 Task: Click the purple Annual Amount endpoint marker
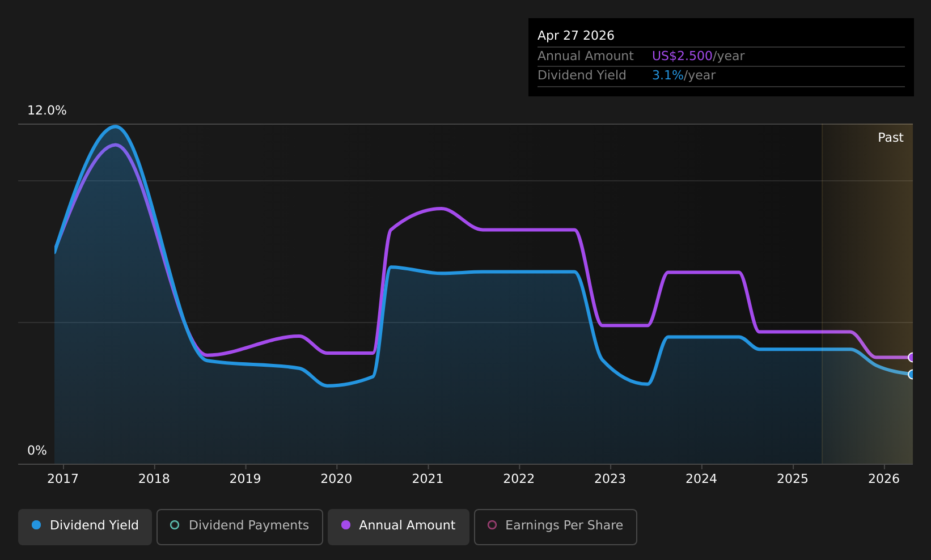point(912,357)
